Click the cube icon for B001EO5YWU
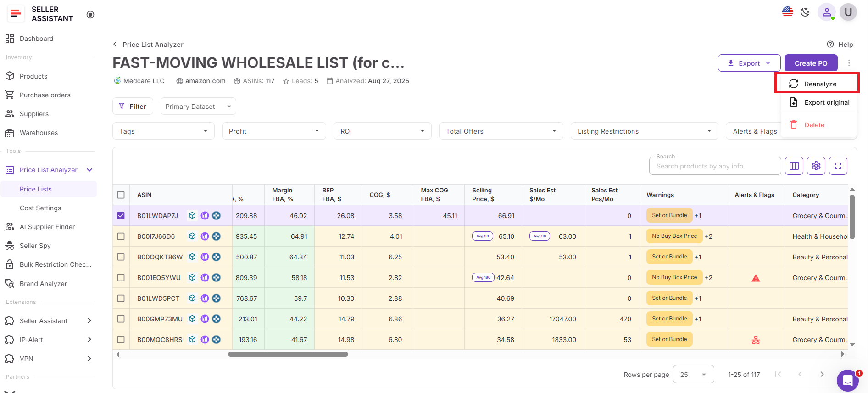 [x=192, y=277]
